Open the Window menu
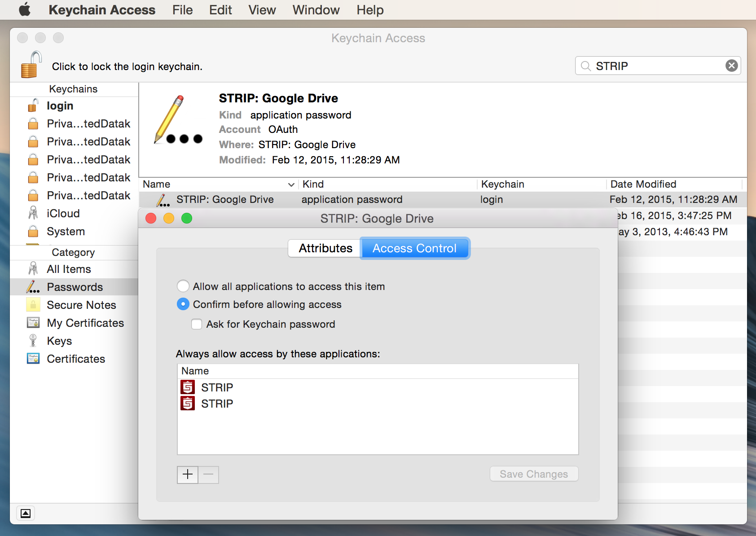 [x=316, y=10]
